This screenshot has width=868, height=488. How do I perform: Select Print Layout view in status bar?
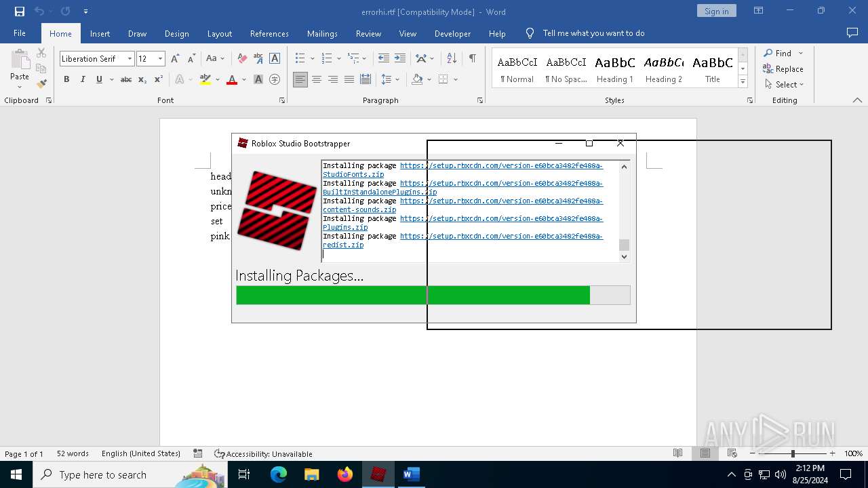[705, 453]
